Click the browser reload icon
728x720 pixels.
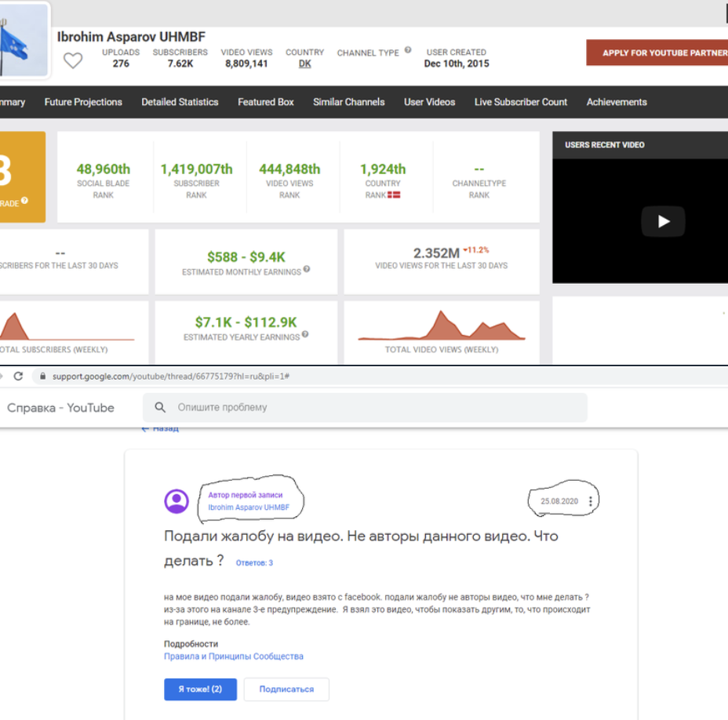point(18,376)
